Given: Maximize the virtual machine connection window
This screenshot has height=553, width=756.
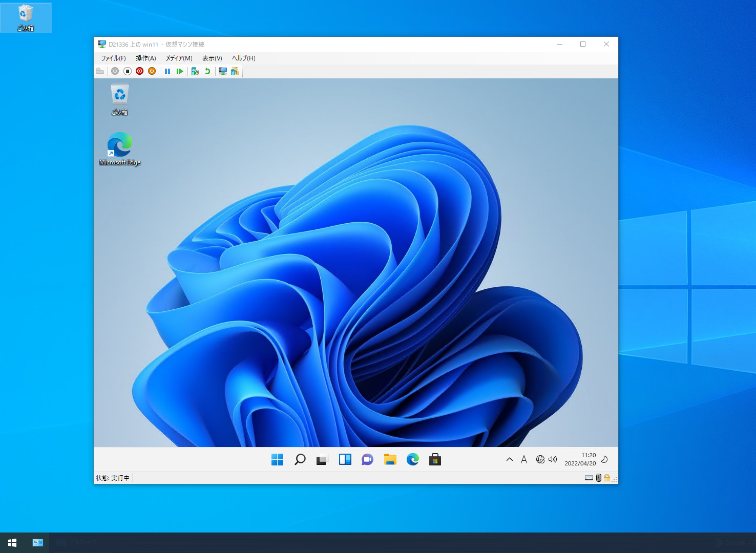Looking at the screenshot, I should 583,44.
